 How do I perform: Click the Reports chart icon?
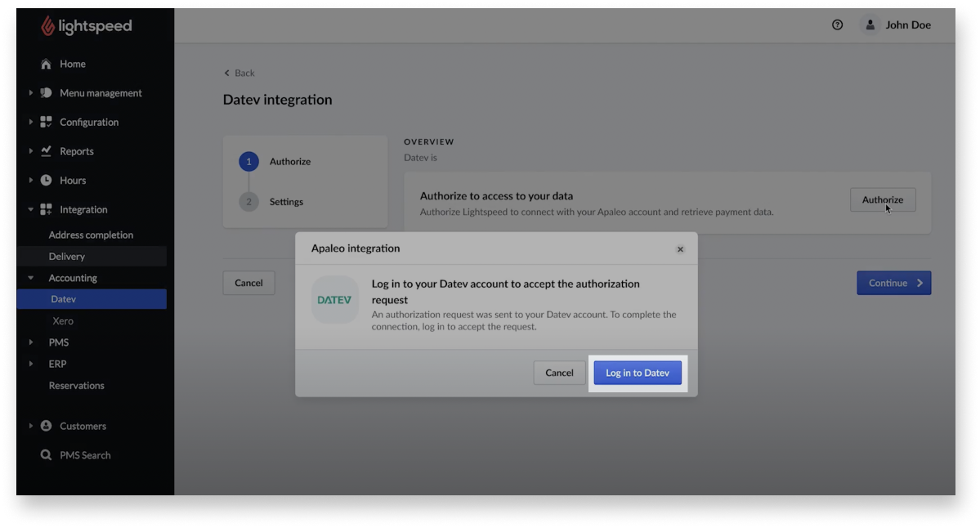46,150
